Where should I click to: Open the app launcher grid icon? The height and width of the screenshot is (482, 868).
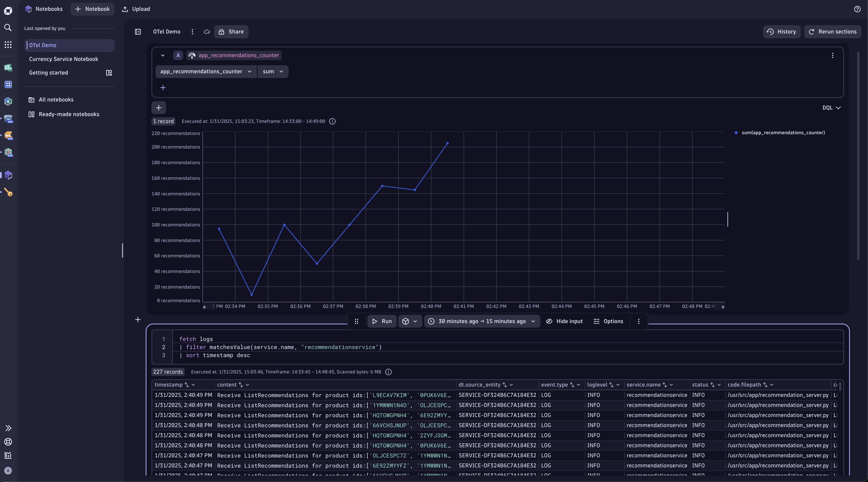(x=8, y=45)
